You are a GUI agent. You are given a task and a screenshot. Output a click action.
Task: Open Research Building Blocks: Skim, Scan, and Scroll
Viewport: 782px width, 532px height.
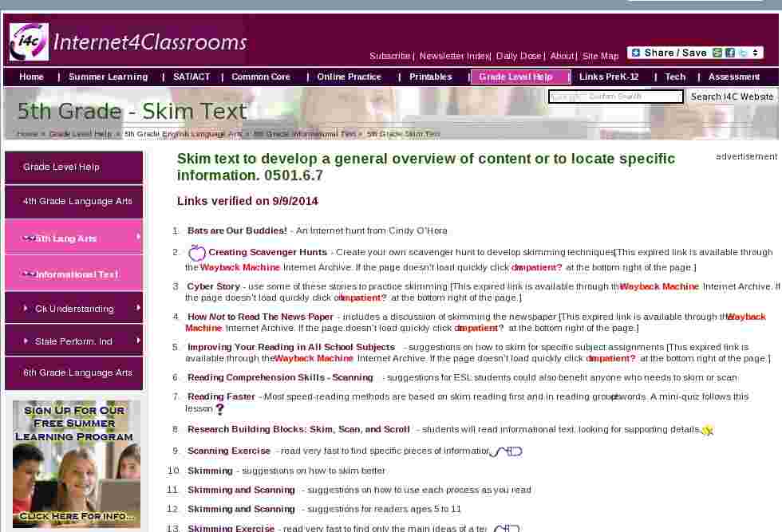pos(298,429)
